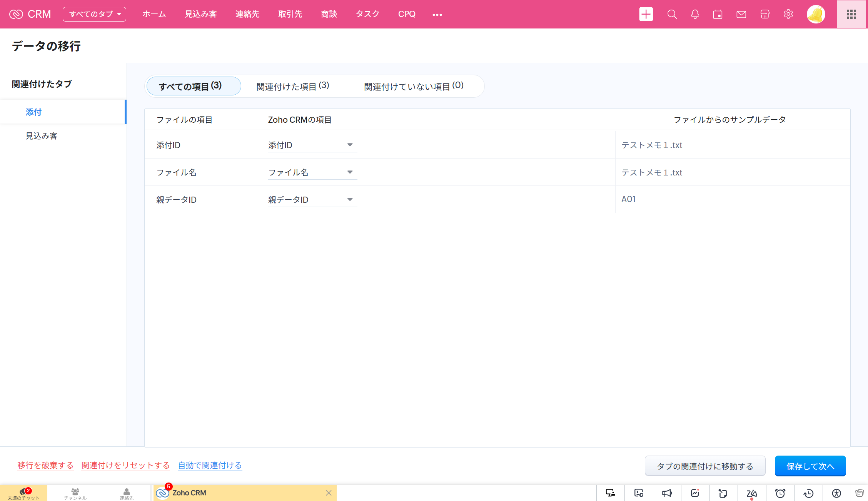Expand the 添付ID CRM field dropdown
Image resolution: width=868 pixels, height=501 pixels.
(350, 145)
